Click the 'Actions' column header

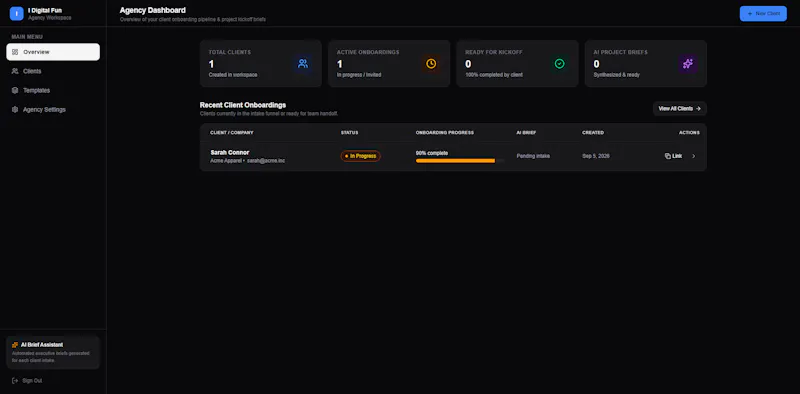(x=689, y=133)
